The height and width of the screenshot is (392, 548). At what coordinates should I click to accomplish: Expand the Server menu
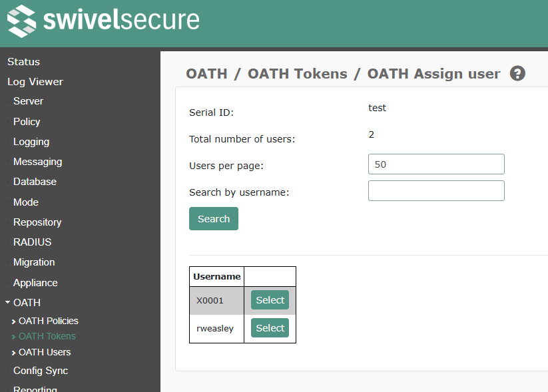tap(28, 101)
